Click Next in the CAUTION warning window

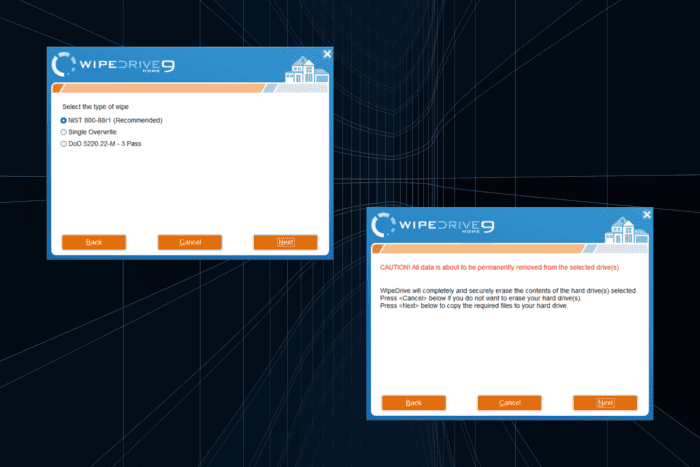pos(605,403)
